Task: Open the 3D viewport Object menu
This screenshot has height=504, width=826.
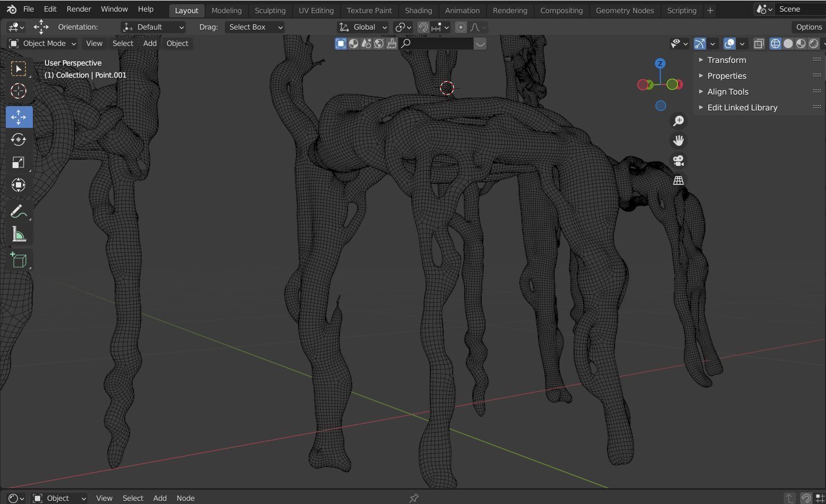Action: (x=177, y=44)
